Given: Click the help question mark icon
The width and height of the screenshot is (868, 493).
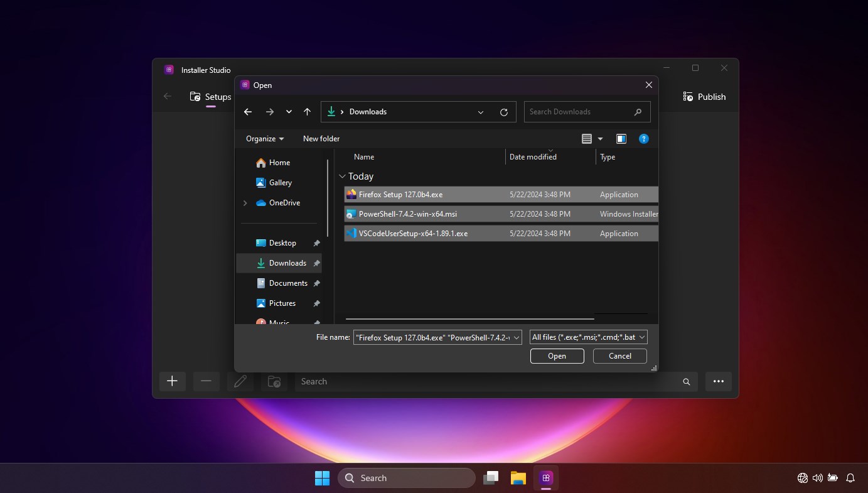Looking at the screenshot, I should pos(643,139).
